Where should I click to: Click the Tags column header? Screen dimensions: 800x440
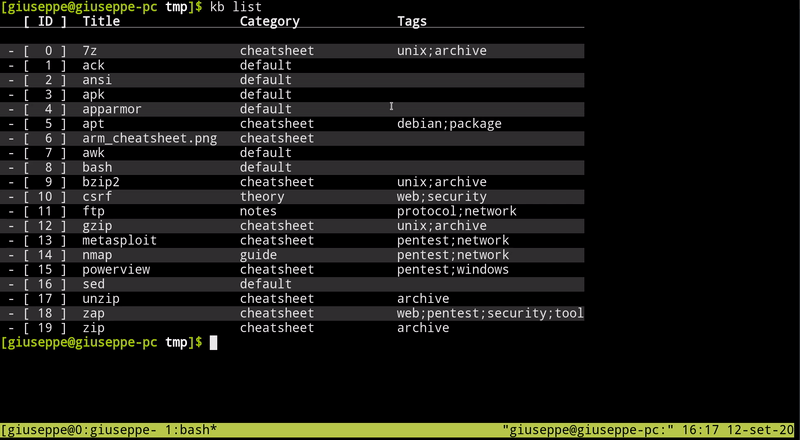(412, 21)
